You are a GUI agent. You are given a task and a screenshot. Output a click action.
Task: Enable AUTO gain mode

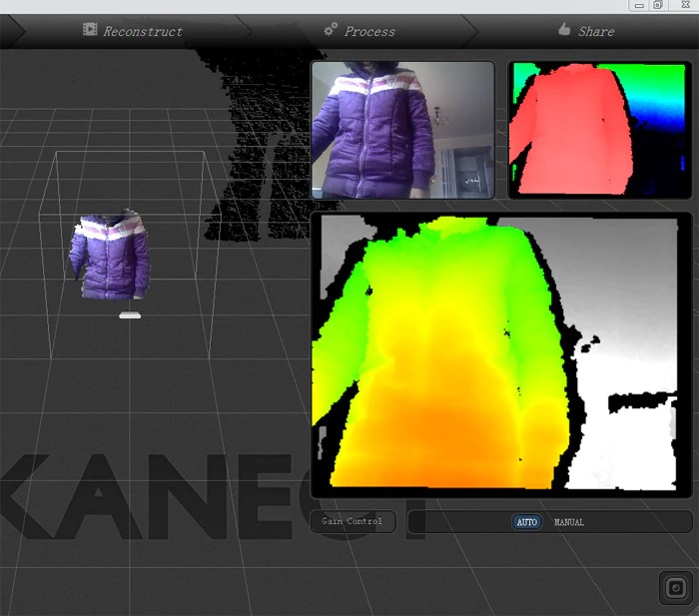[526, 522]
